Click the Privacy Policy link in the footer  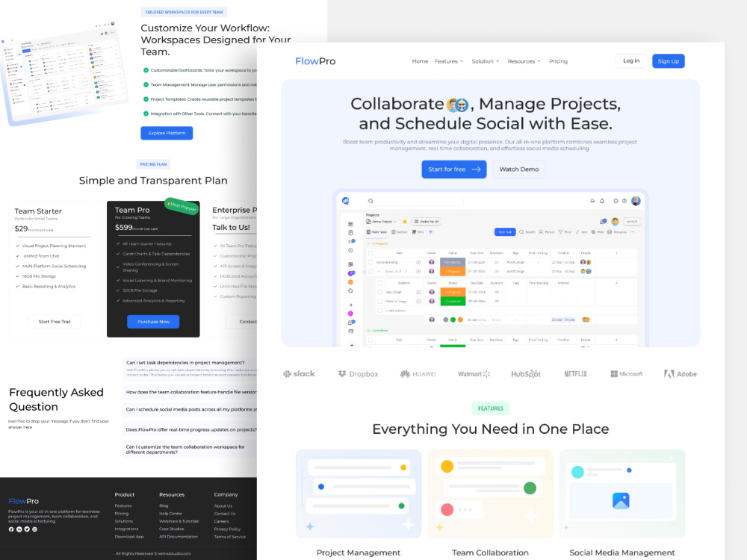point(227,529)
